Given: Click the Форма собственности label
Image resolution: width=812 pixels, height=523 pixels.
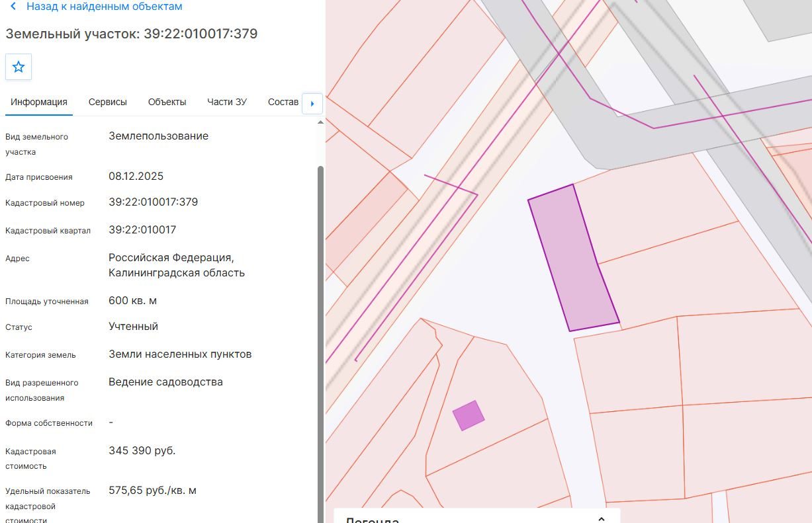Looking at the screenshot, I should 49,423.
